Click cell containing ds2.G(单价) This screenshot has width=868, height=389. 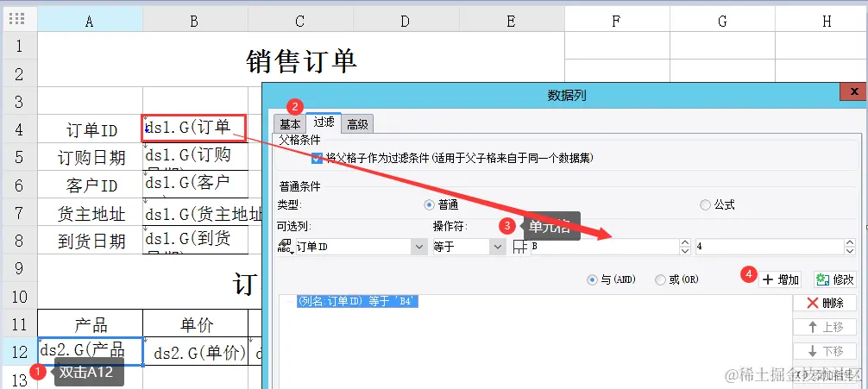[x=195, y=351]
